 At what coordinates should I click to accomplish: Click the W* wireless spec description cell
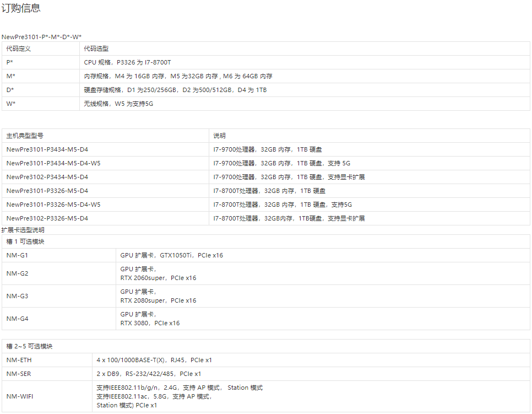(118, 104)
